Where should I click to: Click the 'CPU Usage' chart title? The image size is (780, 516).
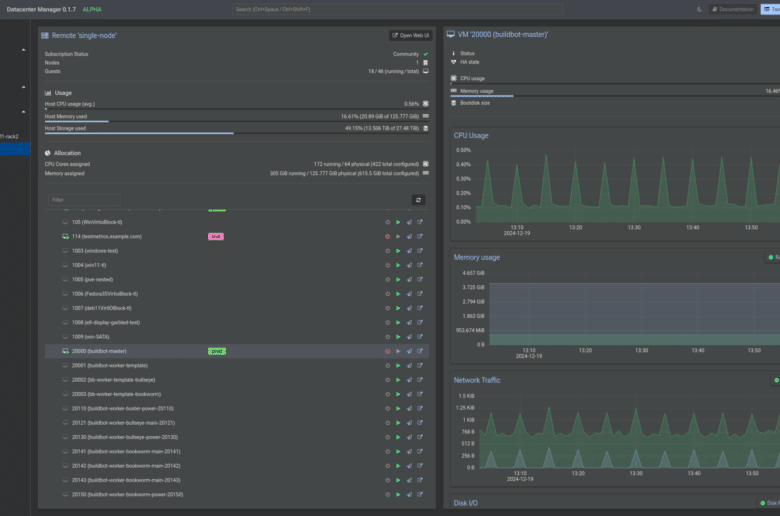coord(471,135)
